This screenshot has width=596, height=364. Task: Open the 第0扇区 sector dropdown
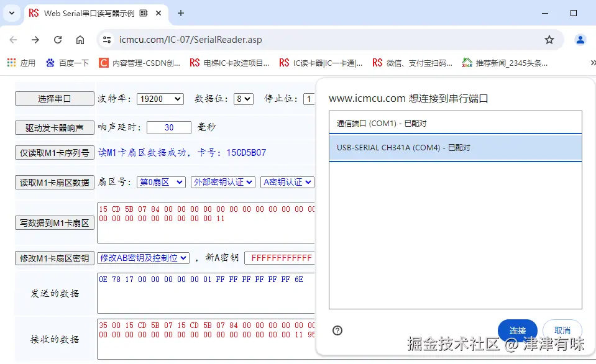(x=161, y=183)
